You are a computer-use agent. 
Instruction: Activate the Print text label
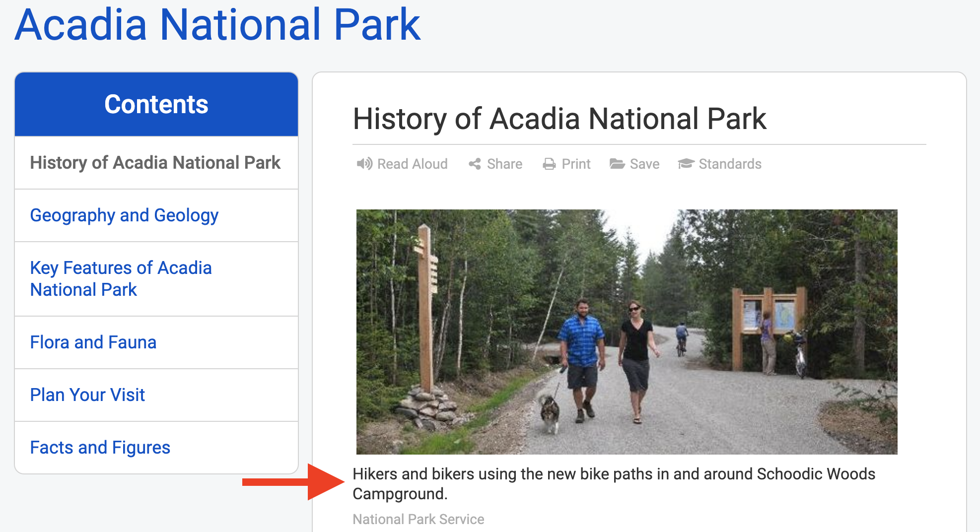coord(576,164)
